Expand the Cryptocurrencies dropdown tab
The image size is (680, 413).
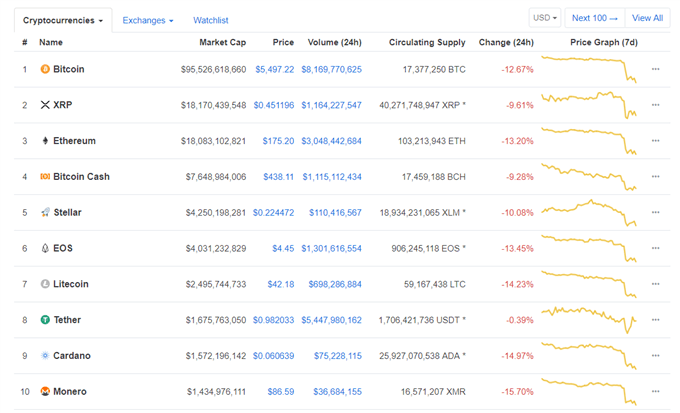tap(63, 20)
